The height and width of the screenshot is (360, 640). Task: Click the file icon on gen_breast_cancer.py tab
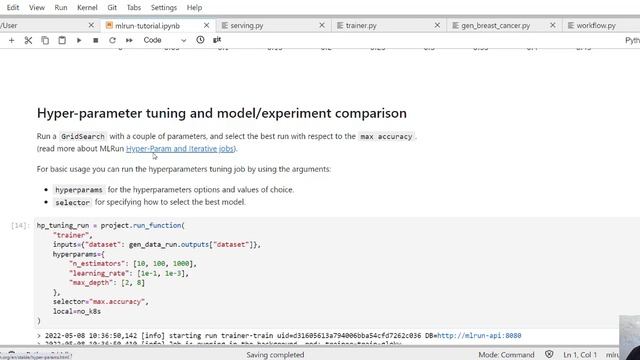click(x=455, y=25)
